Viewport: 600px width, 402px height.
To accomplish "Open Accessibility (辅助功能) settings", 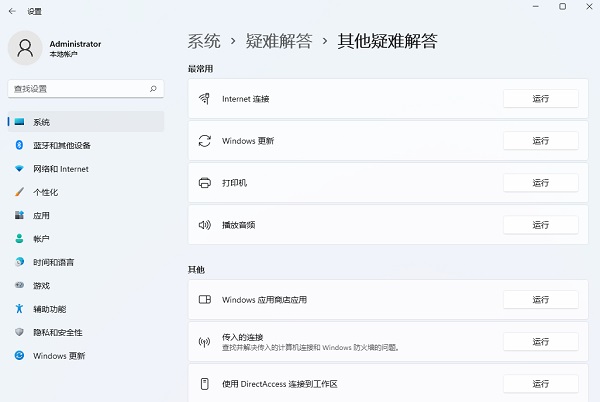I will [x=49, y=309].
